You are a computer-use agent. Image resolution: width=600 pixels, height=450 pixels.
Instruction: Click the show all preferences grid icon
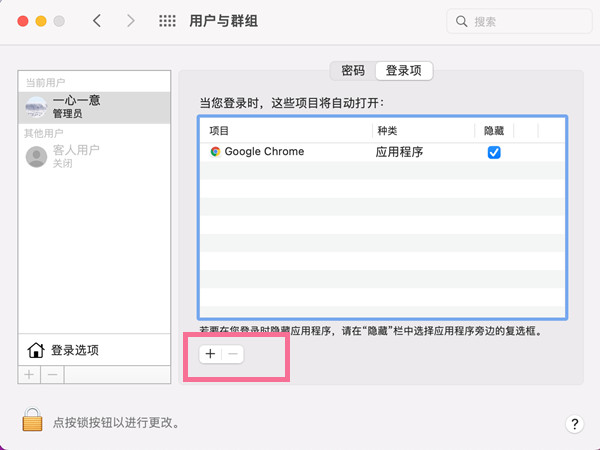tap(168, 21)
